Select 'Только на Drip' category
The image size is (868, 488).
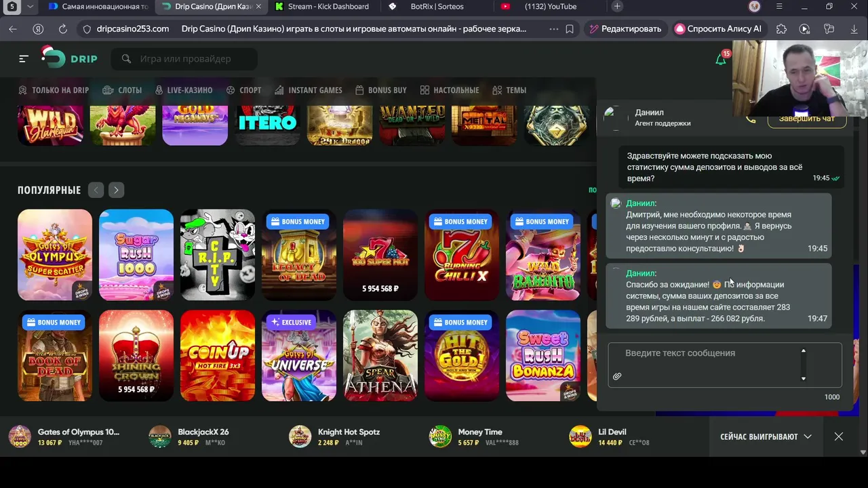tap(54, 90)
